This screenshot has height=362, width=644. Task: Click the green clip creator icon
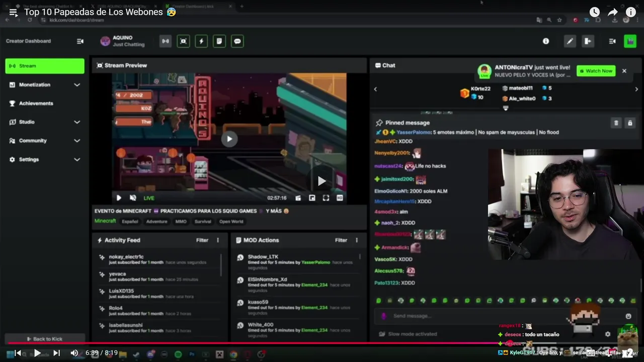pos(630,41)
